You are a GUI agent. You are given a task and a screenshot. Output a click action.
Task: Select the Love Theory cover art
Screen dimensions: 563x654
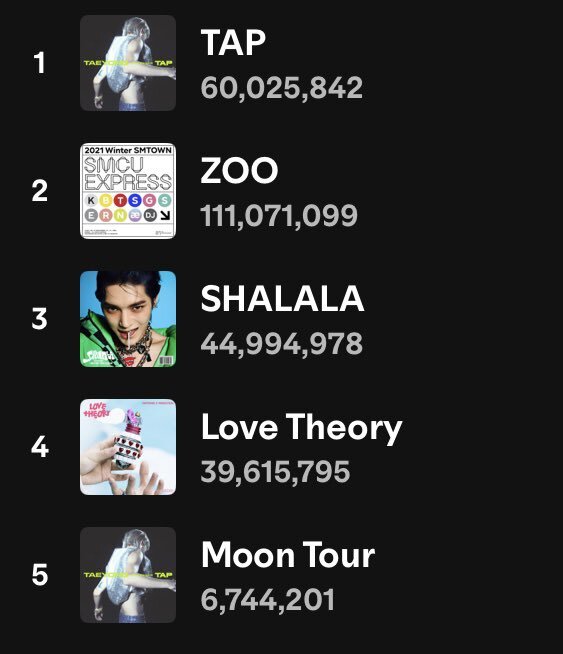[x=128, y=447]
